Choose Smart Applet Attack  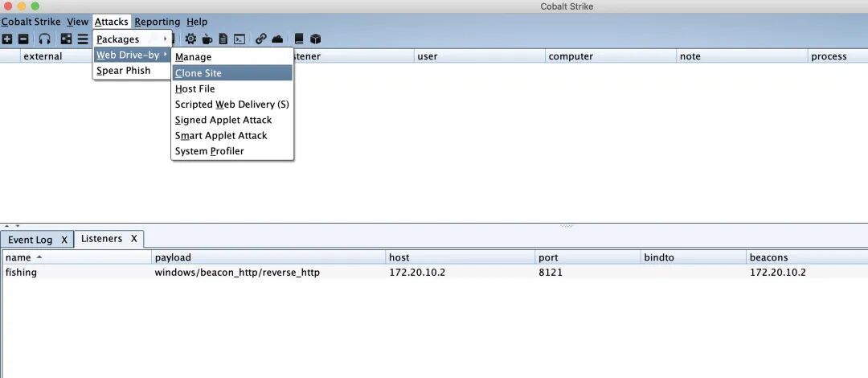click(x=232, y=135)
